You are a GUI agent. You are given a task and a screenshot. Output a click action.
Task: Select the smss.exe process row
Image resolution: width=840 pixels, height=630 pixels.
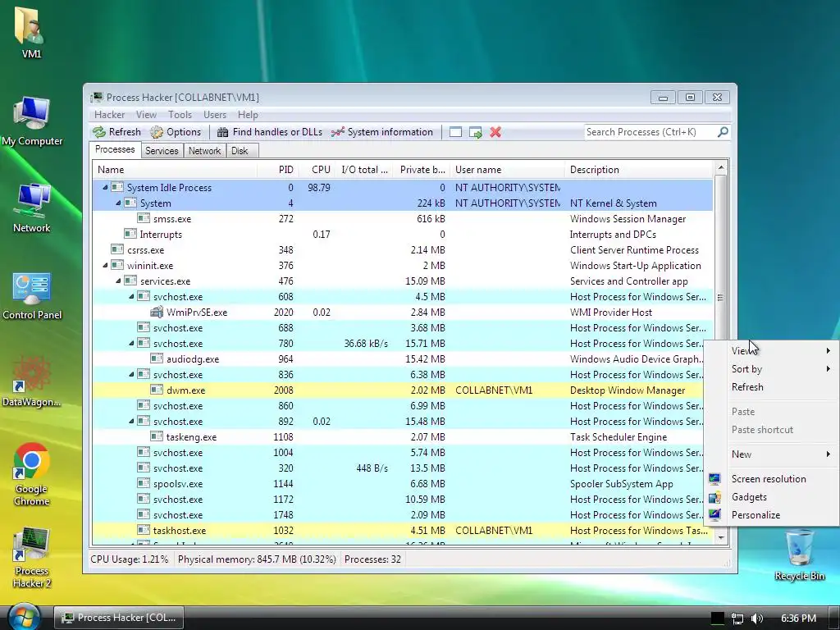tap(403, 218)
